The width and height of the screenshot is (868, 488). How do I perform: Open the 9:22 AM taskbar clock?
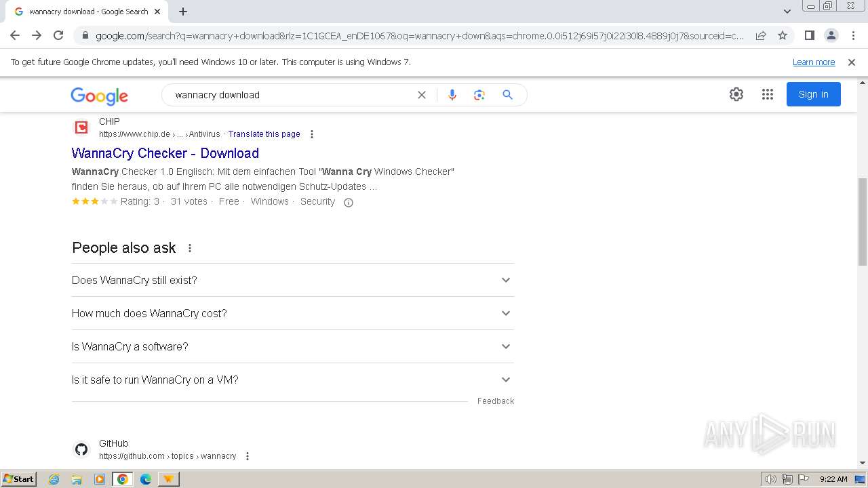coord(833,479)
